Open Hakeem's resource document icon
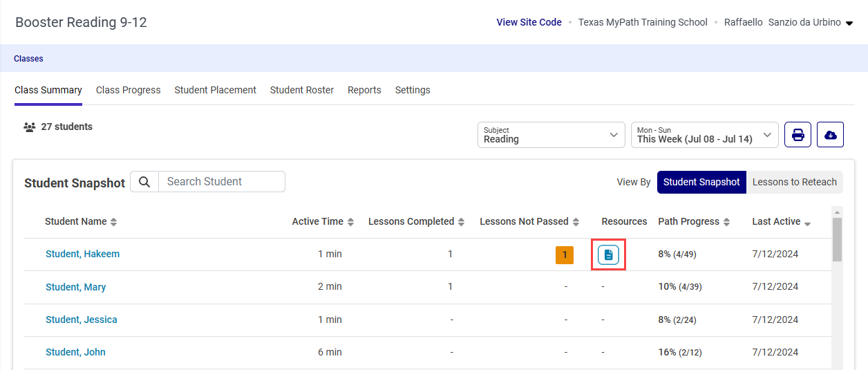868x370 pixels. (608, 255)
